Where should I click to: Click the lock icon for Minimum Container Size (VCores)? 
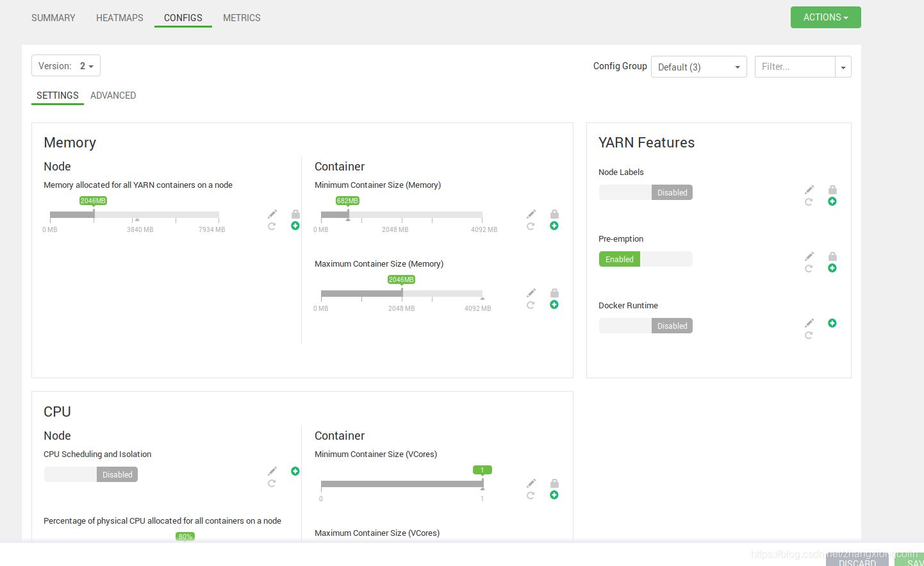point(554,483)
